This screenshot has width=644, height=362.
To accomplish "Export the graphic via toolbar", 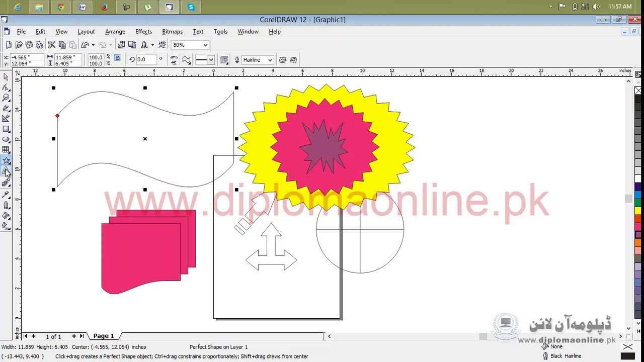I will [132, 45].
